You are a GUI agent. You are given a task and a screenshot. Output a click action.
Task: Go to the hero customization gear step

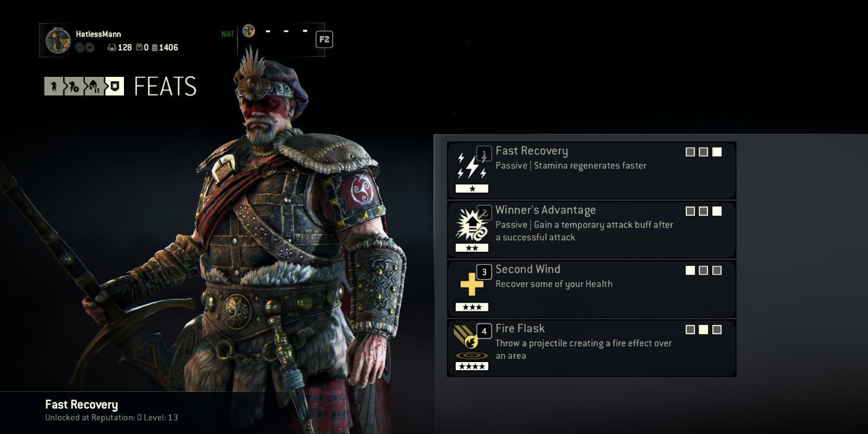pos(74,86)
